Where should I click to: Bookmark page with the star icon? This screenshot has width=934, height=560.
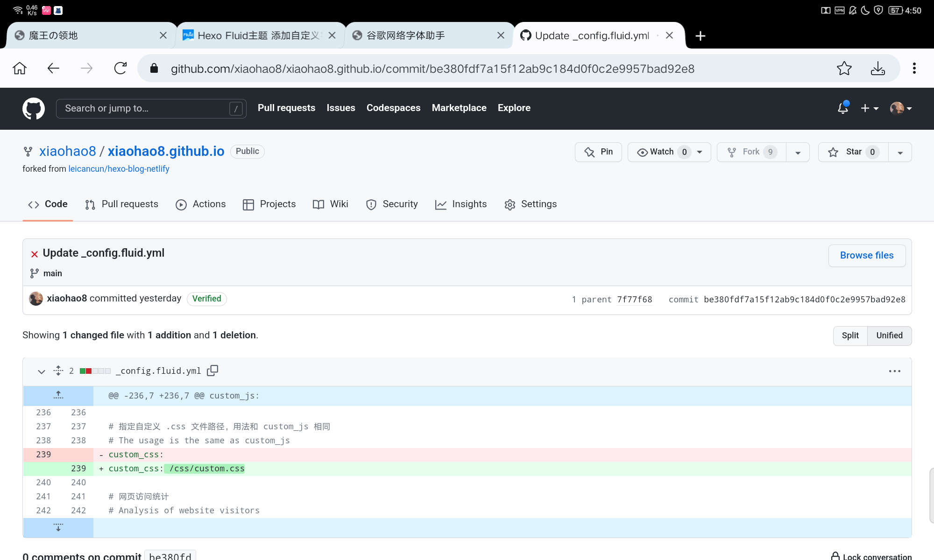pos(844,69)
